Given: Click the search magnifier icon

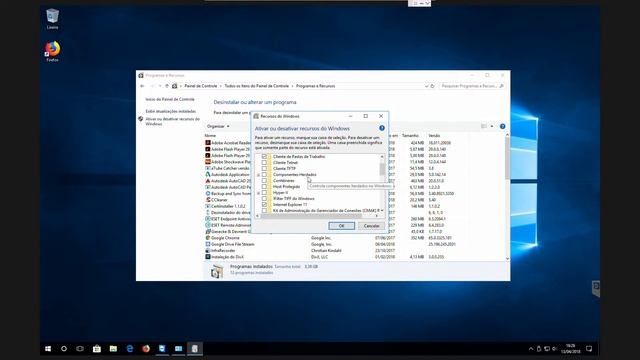Looking at the screenshot, I should [502, 86].
